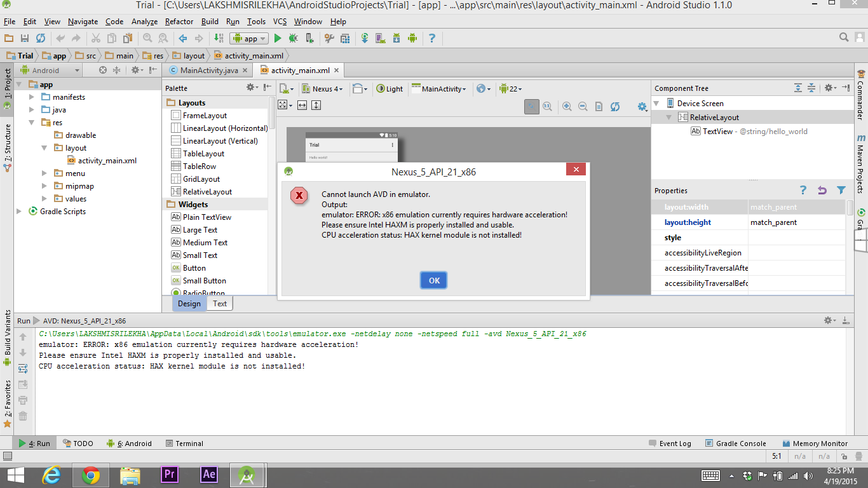Open the 6: Android tool window
This screenshot has width=868, height=488.
(129, 444)
